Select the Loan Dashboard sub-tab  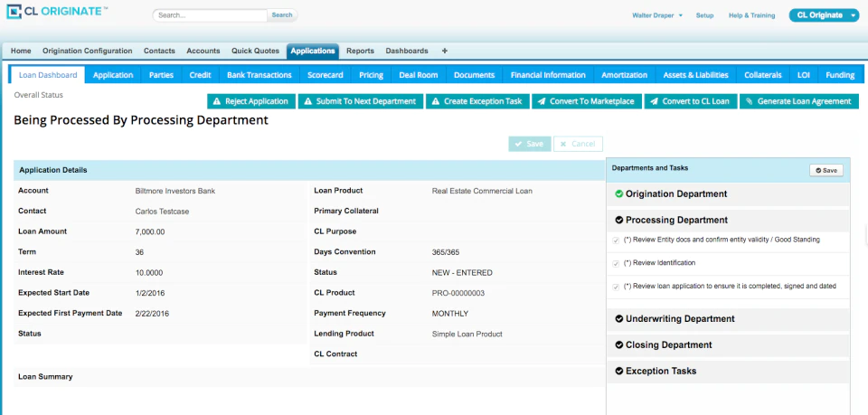point(48,75)
